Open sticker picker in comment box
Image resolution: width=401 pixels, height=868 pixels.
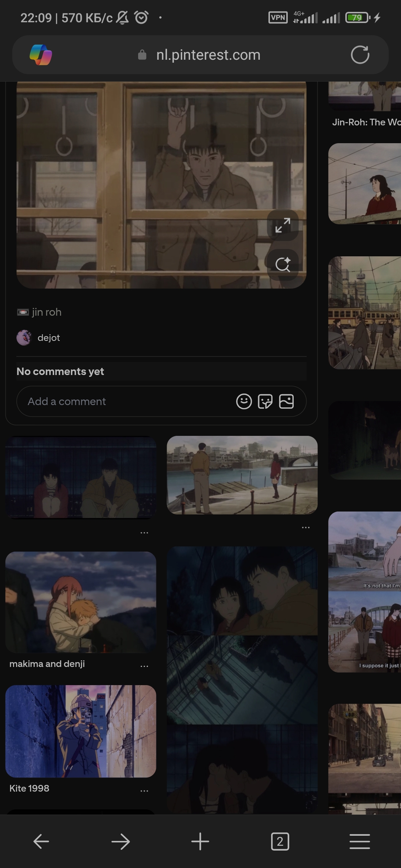(x=265, y=401)
